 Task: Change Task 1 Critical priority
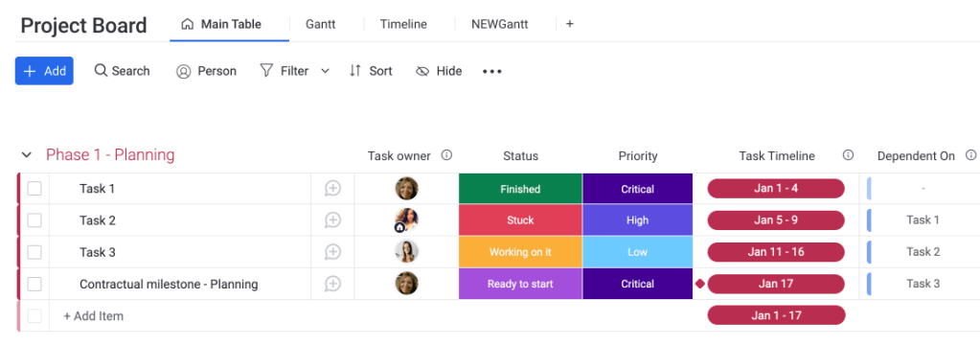tap(637, 188)
